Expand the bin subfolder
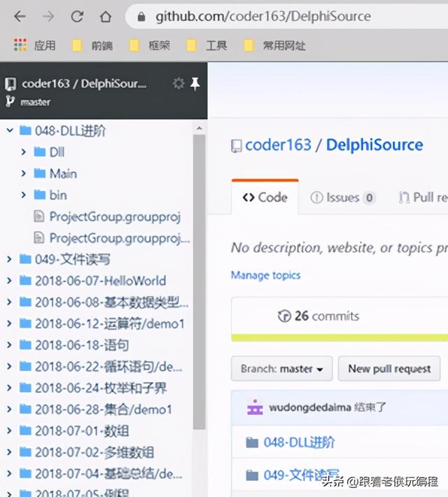Image resolution: width=448 pixels, height=497 pixels. coord(24,195)
